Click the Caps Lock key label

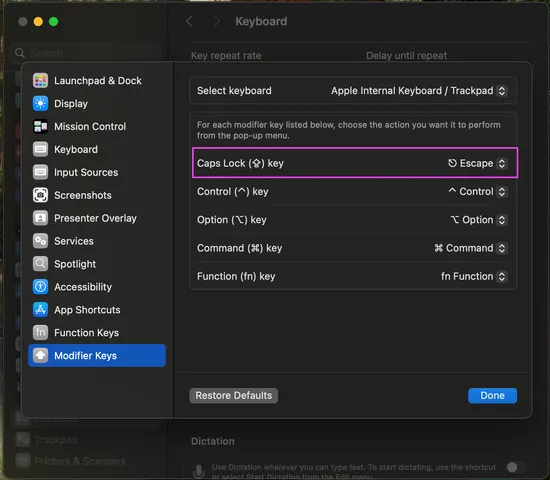(x=240, y=164)
